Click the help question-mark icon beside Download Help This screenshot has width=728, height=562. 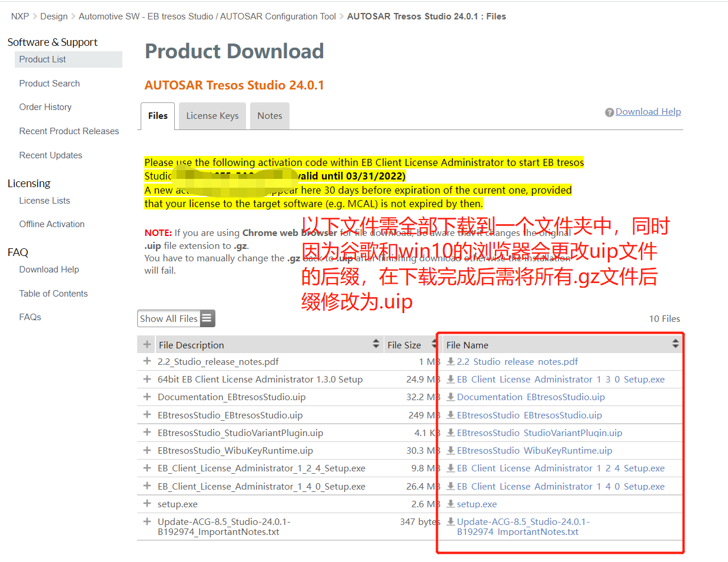coord(609,112)
